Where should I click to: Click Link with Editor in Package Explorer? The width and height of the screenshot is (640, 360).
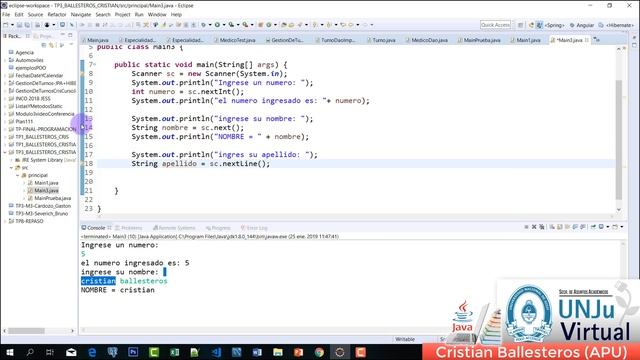(51, 45)
